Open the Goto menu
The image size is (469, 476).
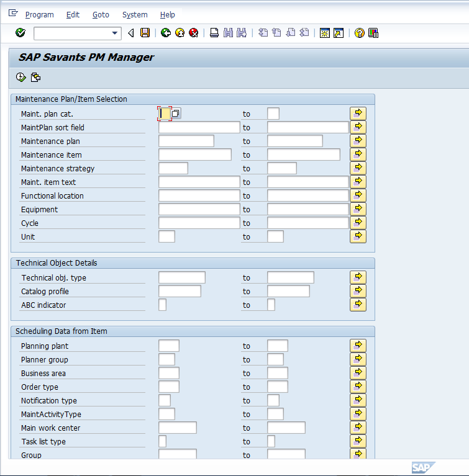101,14
